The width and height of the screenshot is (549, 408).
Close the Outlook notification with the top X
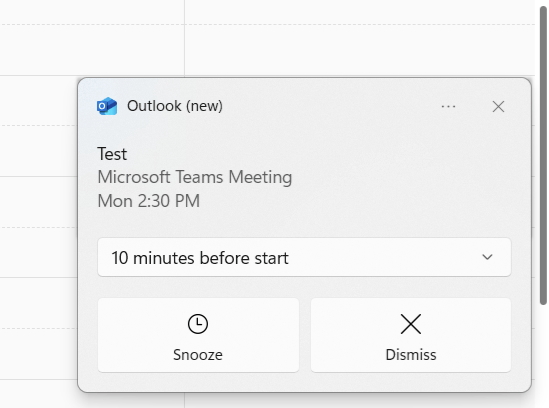tap(498, 106)
